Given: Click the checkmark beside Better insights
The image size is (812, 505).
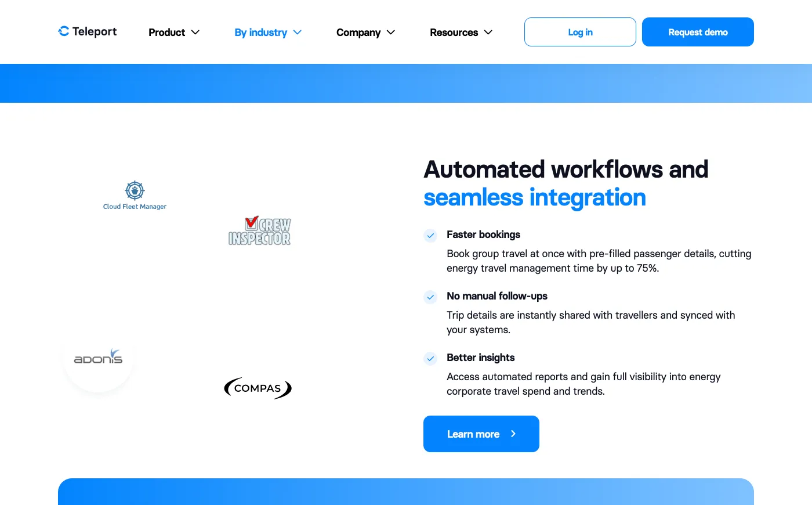Looking at the screenshot, I should (430, 359).
